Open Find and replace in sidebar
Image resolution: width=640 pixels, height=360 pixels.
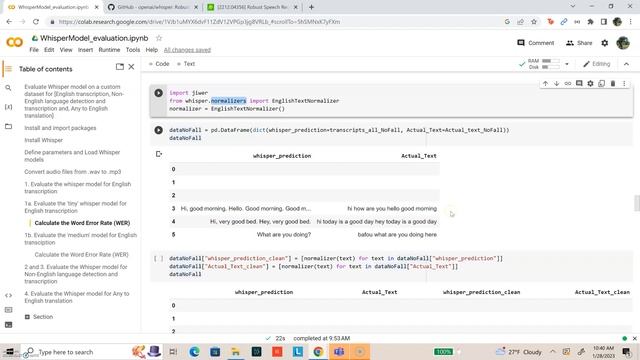tap(8, 88)
